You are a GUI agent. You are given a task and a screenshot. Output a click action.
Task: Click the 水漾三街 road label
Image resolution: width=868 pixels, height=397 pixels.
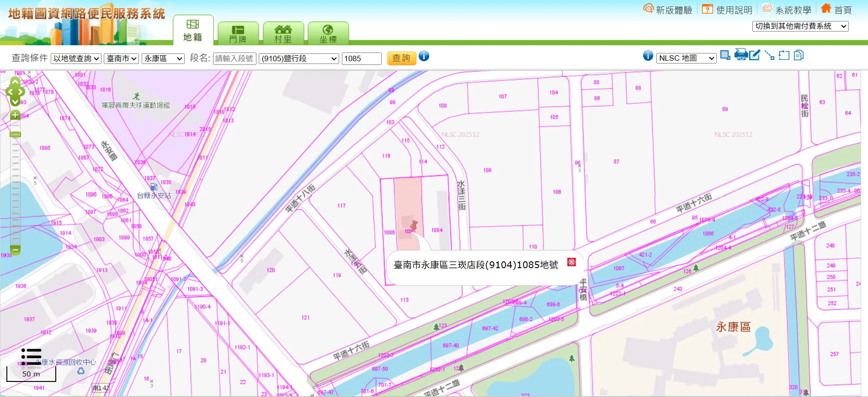click(x=462, y=195)
